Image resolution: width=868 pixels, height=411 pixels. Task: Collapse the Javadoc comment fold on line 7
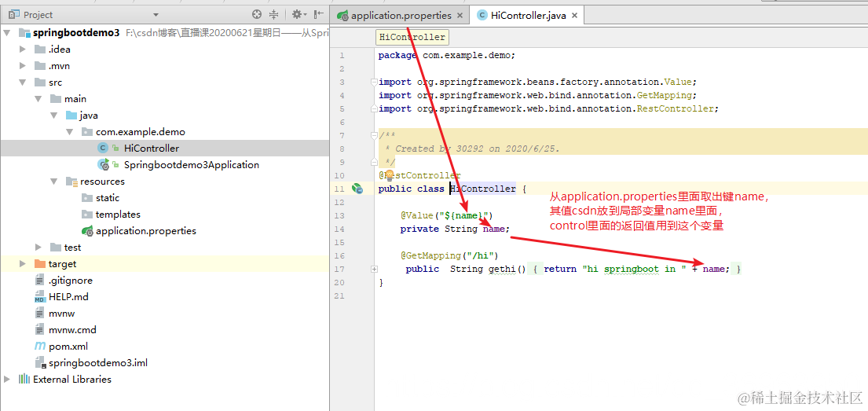point(374,136)
